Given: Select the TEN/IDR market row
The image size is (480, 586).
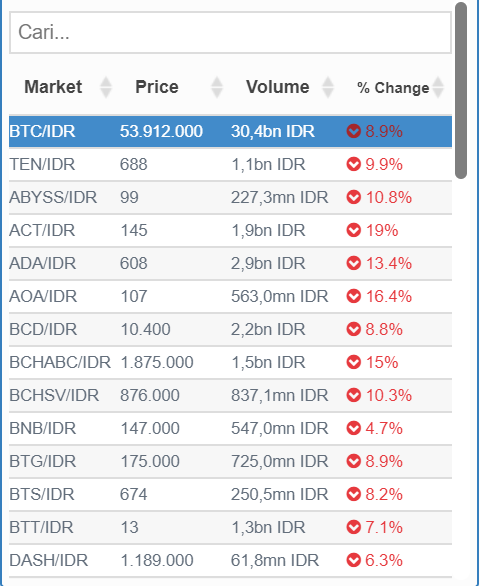Looking at the screenshot, I should 230,164.
